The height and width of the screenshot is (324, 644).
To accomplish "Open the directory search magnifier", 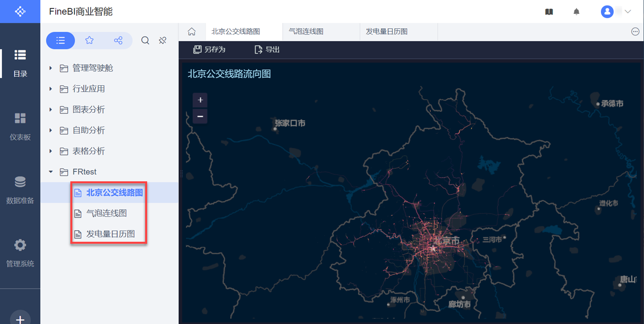I will coord(145,41).
